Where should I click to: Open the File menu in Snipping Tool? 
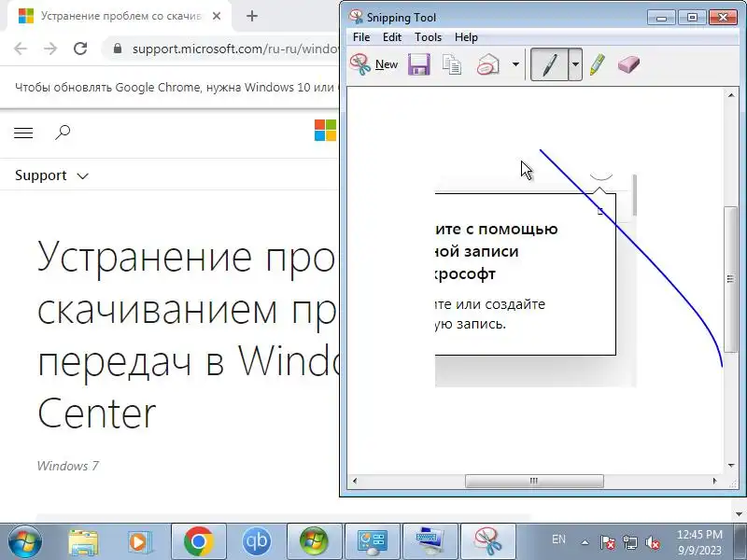[361, 37]
